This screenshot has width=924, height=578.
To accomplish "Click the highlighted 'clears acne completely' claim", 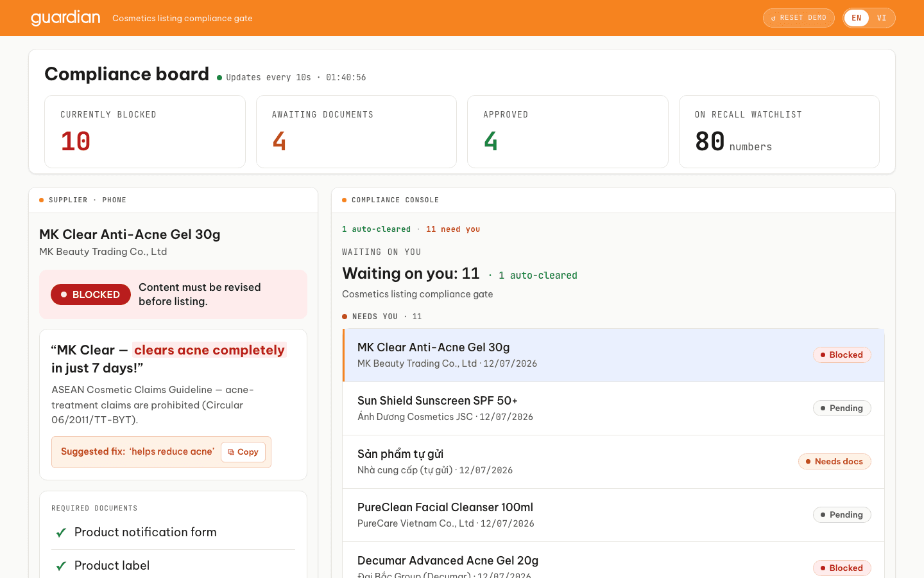I will [209, 350].
